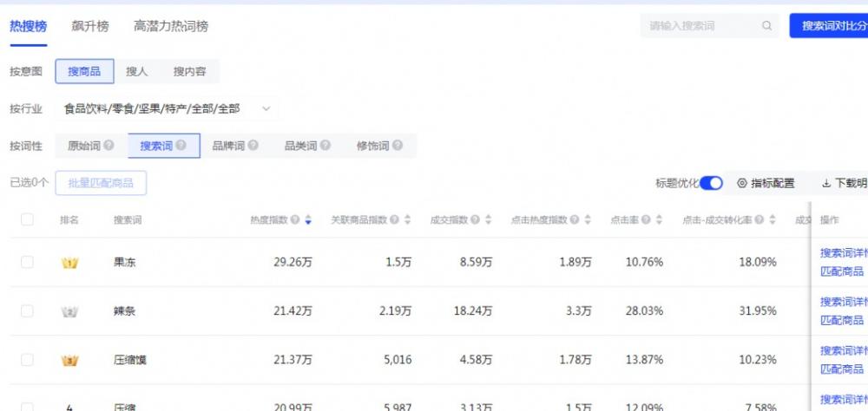Image resolution: width=868 pixels, height=411 pixels.
Task: Click help icon next to 修饰词
Action: pos(398,146)
